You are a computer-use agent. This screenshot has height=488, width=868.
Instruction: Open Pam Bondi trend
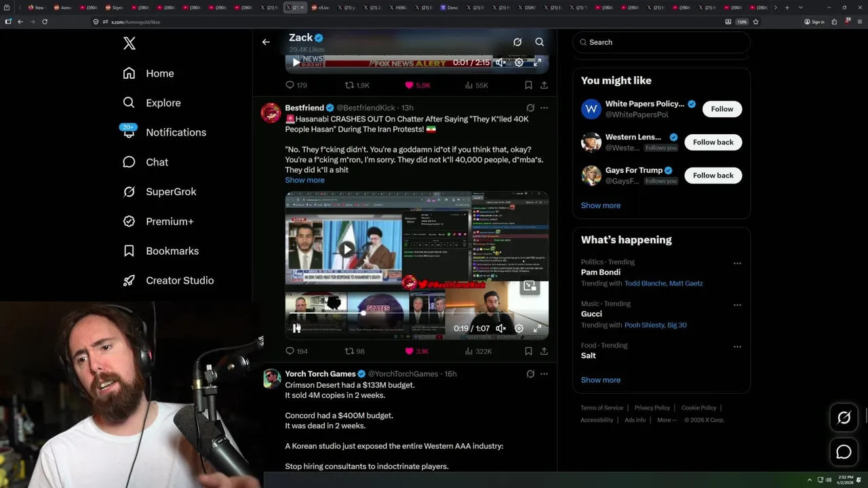[600, 272]
